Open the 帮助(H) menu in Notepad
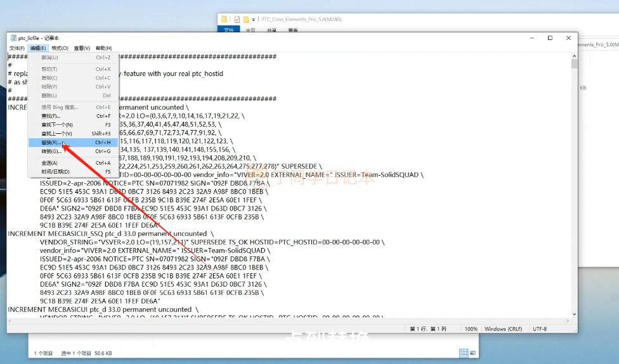The width and height of the screenshot is (619, 364). point(103,48)
